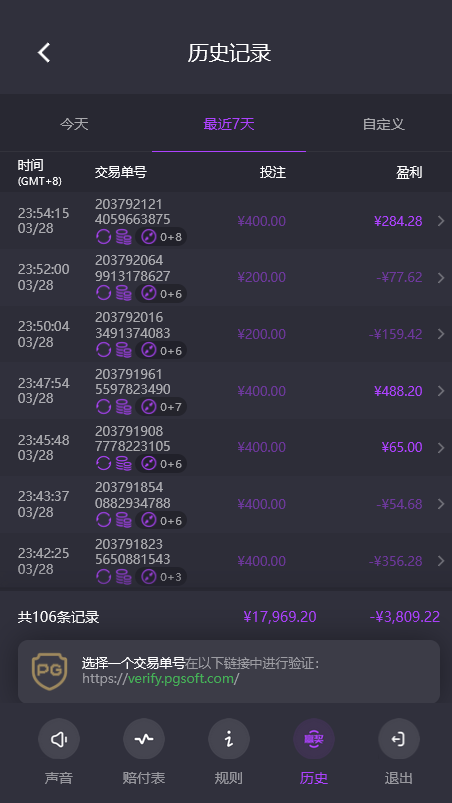The image size is (452, 803).
Task: Expand details of the -¥77.62 record
Action: tap(441, 278)
